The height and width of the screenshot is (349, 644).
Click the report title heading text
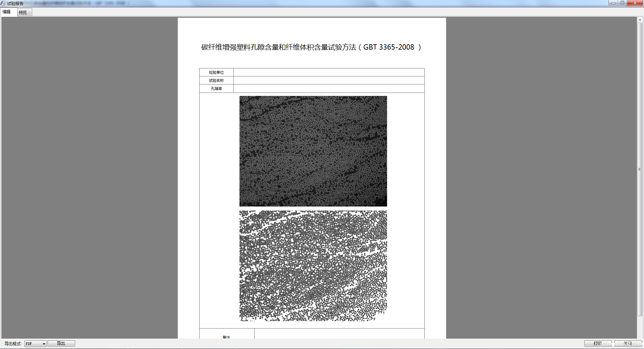tap(311, 47)
